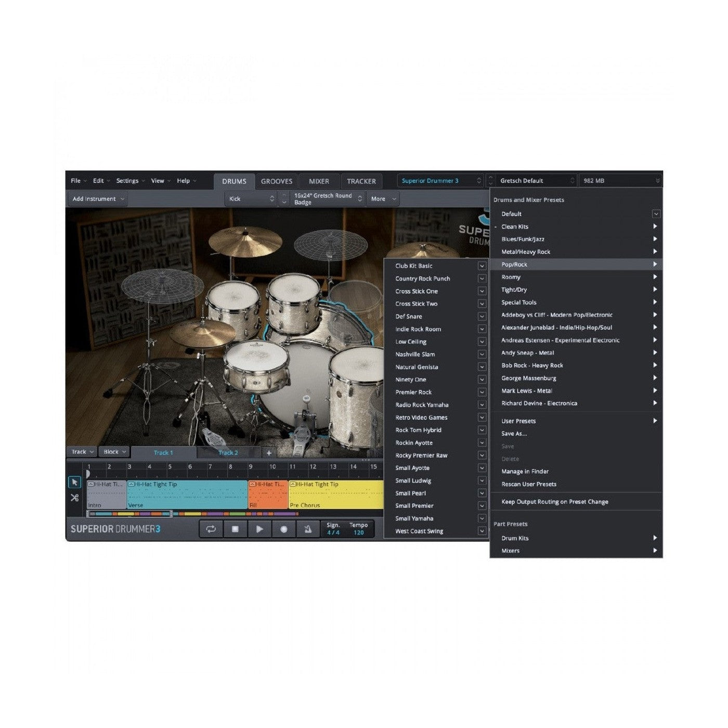Image resolution: width=728 pixels, height=728 pixels.
Task: Open the Superior Drummer 3 library selector
Action: [x=441, y=181]
